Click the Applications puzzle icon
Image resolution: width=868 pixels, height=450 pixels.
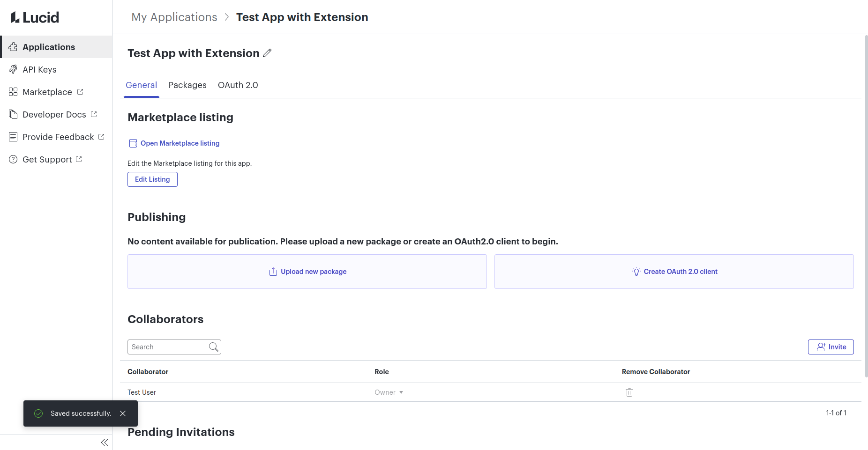tap(13, 47)
